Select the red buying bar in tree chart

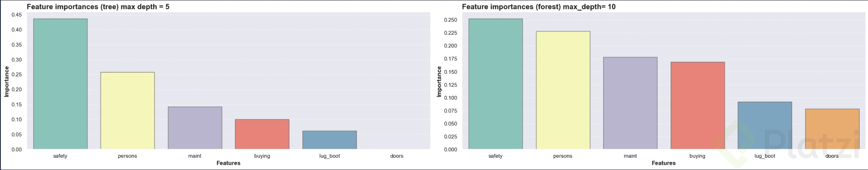tap(262, 134)
